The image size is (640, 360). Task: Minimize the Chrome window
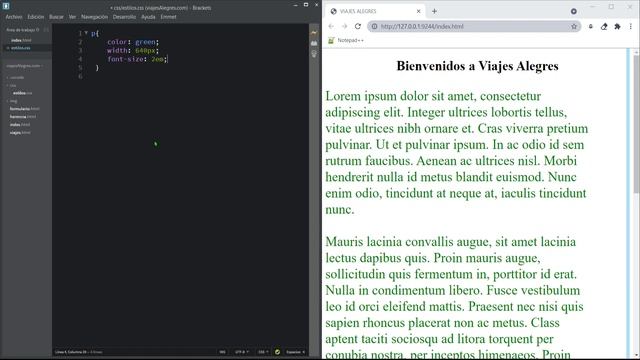(593, 7)
